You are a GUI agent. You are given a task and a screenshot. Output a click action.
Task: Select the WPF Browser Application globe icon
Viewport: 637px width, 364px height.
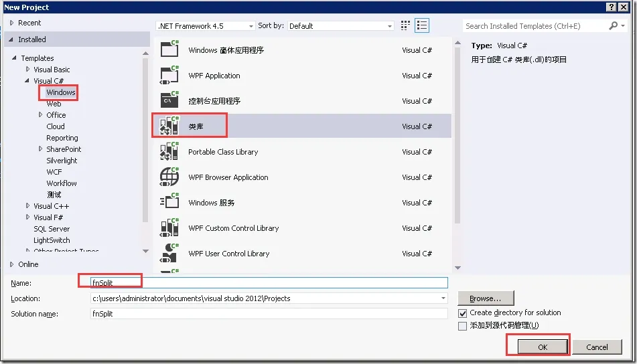(x=169, y=177)
